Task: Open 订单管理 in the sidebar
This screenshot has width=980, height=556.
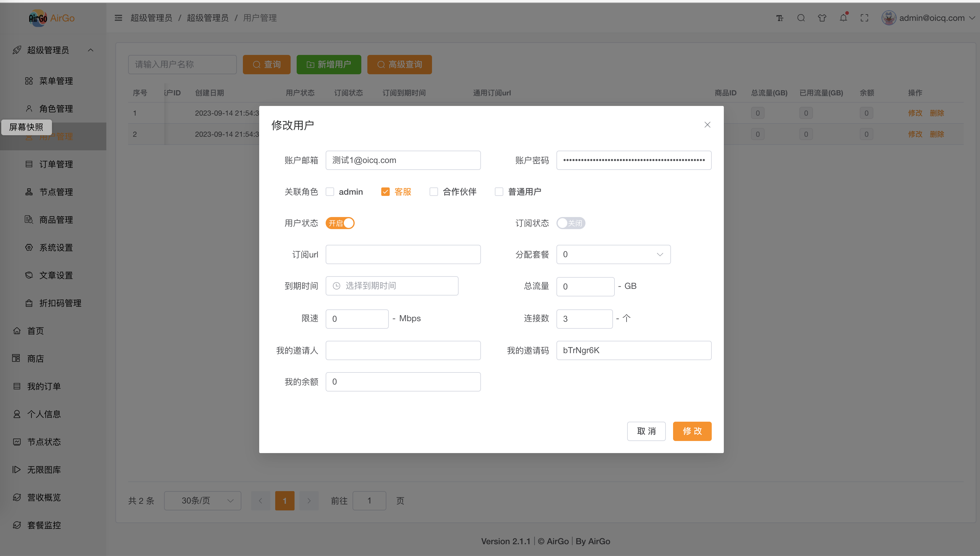Action: 56,164
